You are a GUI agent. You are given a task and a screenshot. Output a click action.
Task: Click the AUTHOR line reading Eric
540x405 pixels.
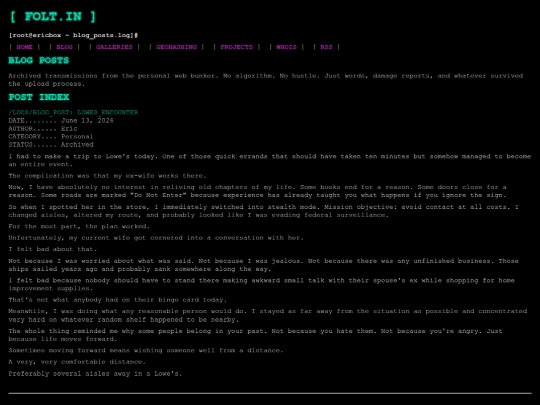pos(43,128)
